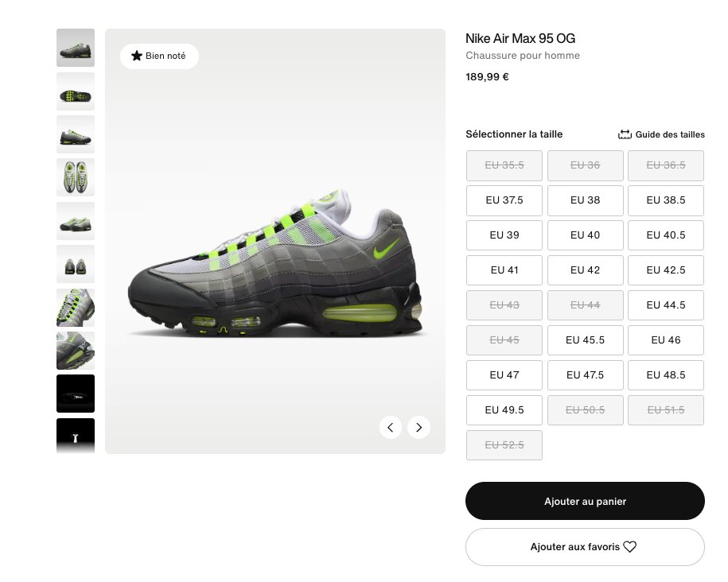Select size EU 41
728x582 pixels.
[x=504, y=270]
